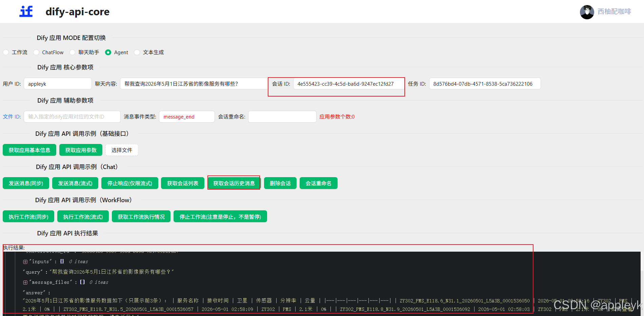
Task: Click the query line in results
Action: pos(98,272)
